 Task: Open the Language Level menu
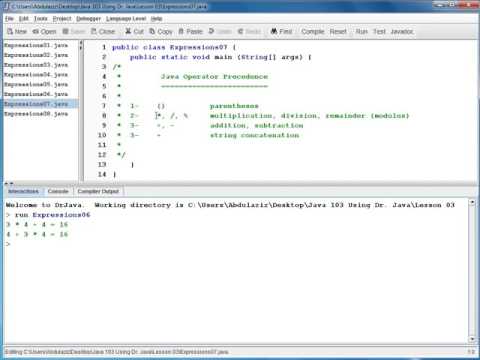[126, 19]
